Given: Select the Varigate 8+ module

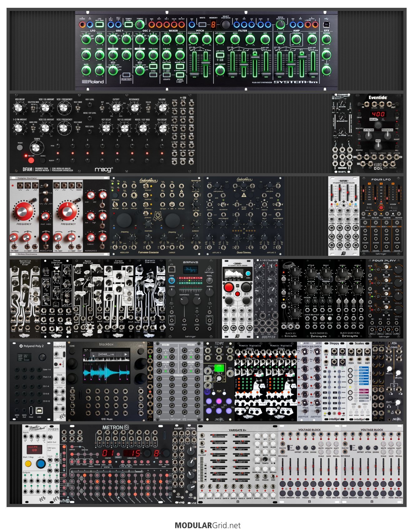Looking at the screenshot, I should (x=238, y=464).
